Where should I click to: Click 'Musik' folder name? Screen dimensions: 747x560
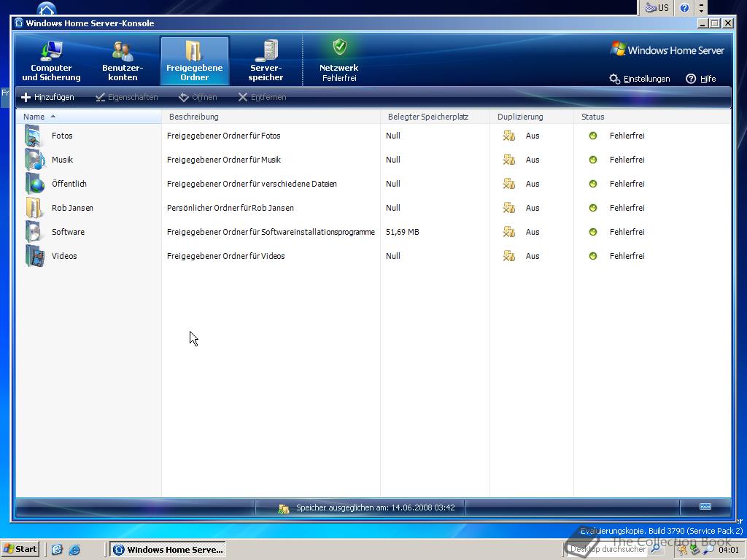(62, 160)
